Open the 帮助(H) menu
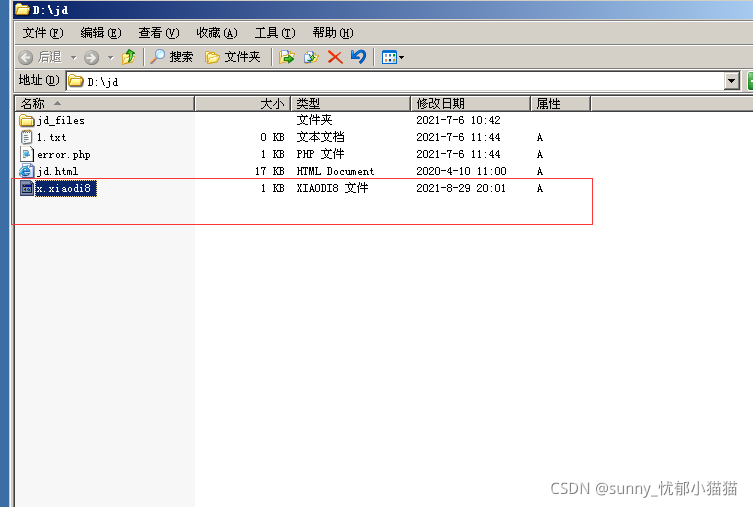 pos(333,33)
